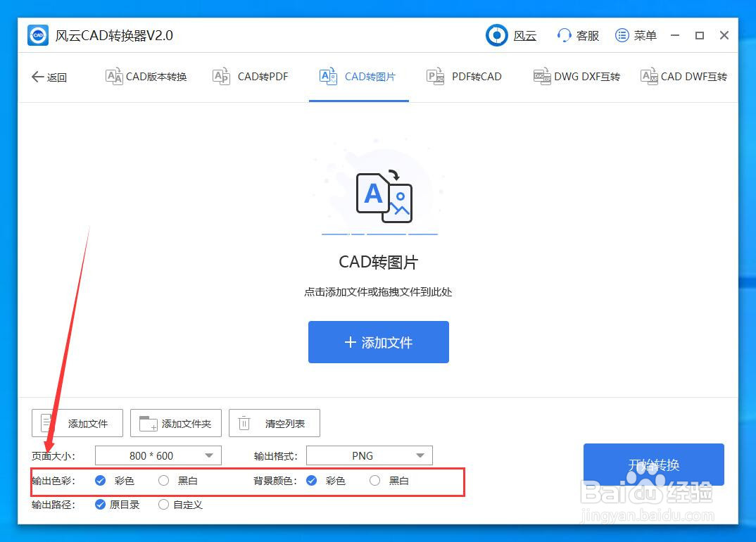The width and height of the screenshot is (756, 542).
Task: Switch to the DWG DXF互转 tab
Action: pyautogui.click(x=577, y=76)
